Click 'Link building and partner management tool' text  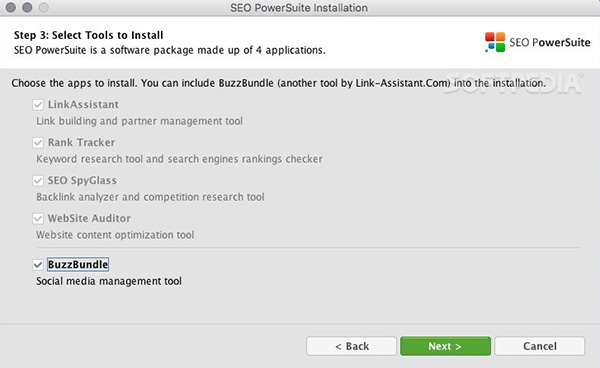click(139, 121)
